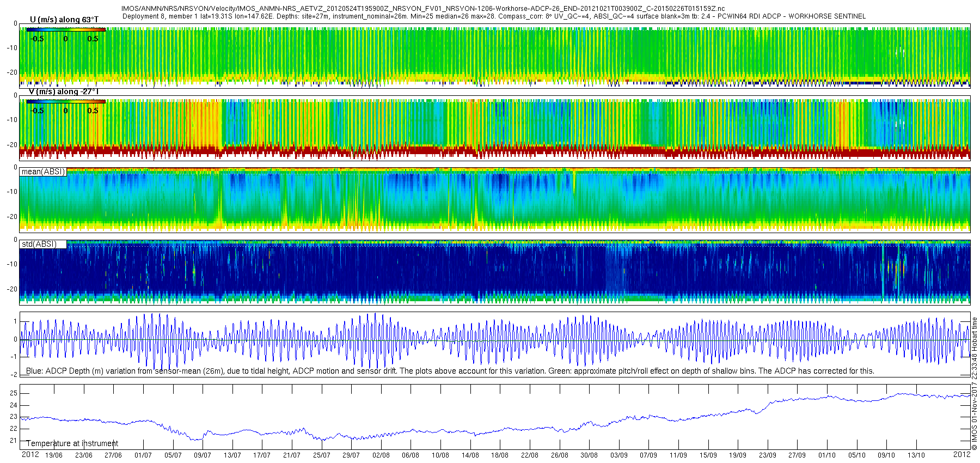Click the '02/08' date tick label
Screen dimensions: 980x463
pos(381,455)
